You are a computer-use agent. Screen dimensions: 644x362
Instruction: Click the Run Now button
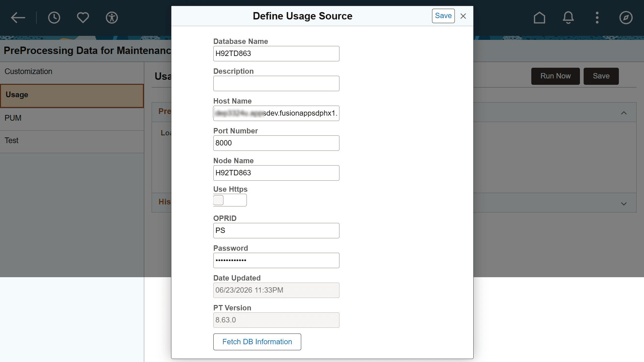tap(555, 76)
